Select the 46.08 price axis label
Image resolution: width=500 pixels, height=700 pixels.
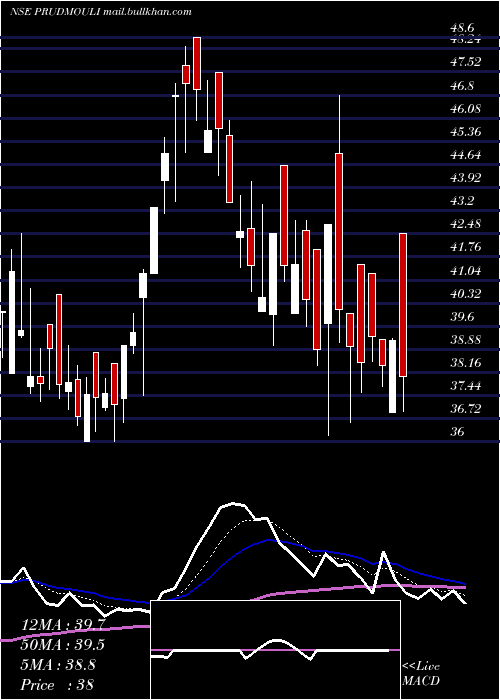pyautogui.click(x=466, y=108)
